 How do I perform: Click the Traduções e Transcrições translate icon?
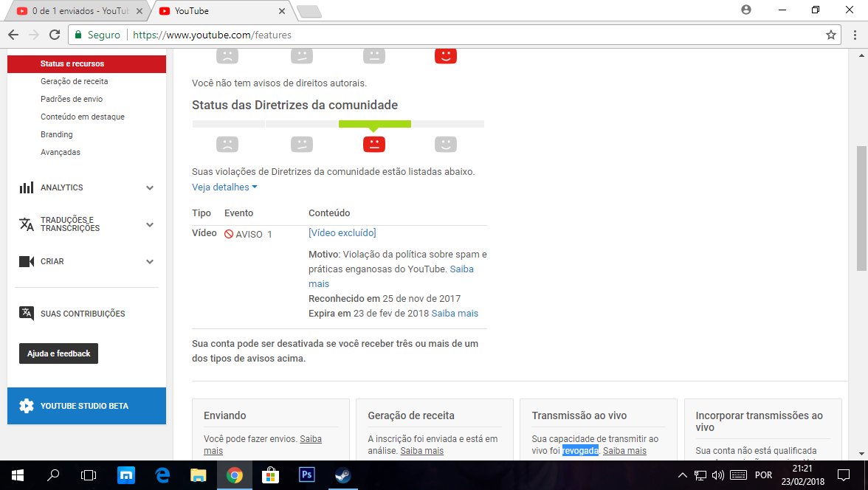click(26, 224)
